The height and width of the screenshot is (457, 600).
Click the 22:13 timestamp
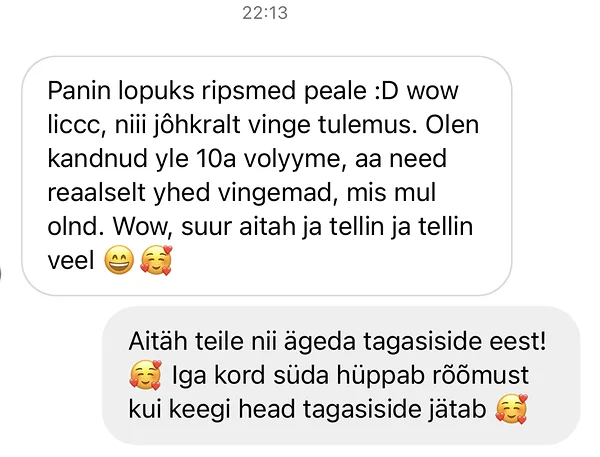pos(265,13)
